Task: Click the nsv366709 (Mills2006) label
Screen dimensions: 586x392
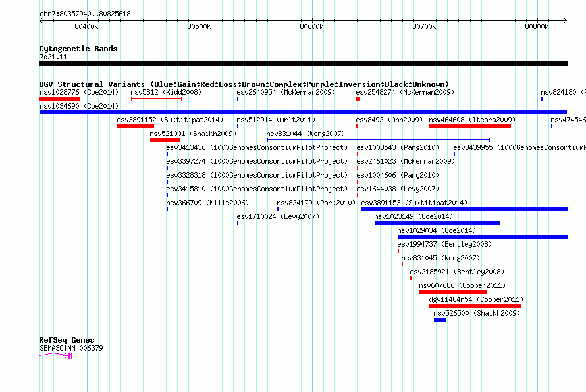Action: tap(207, 203)
